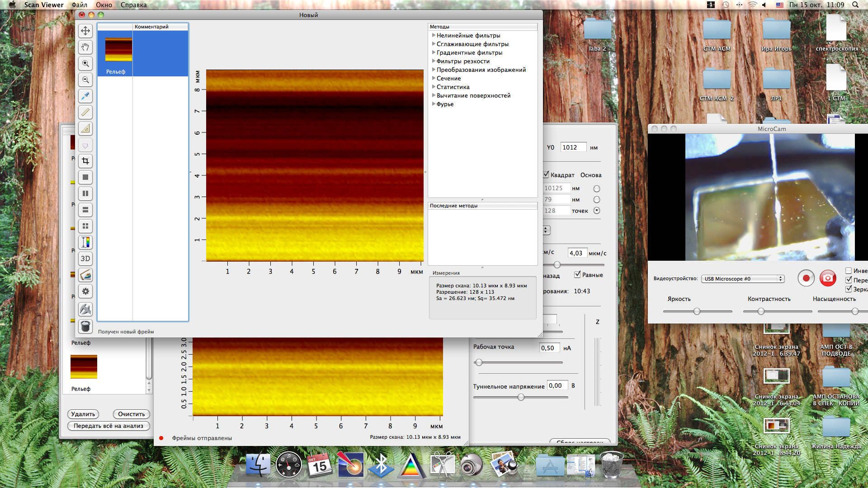
Task: Open the Apple menu
Action: (x=12, y=5)
